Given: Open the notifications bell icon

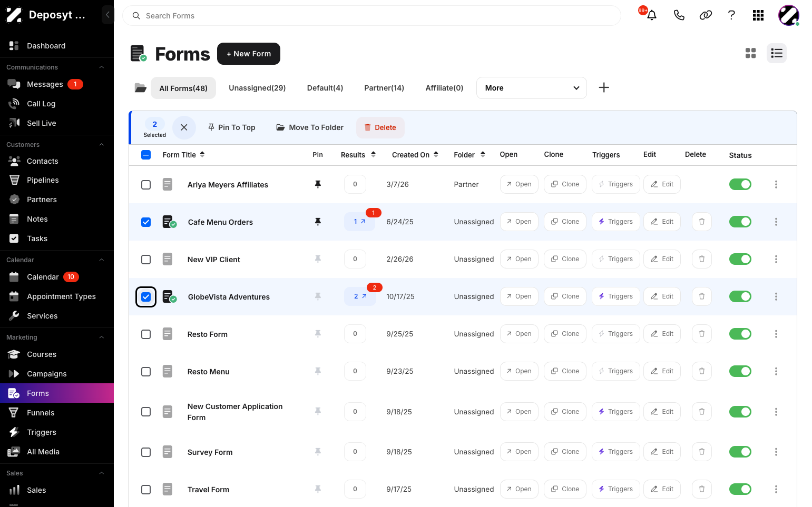Looking at the screenshot, I should pos(652,15).
